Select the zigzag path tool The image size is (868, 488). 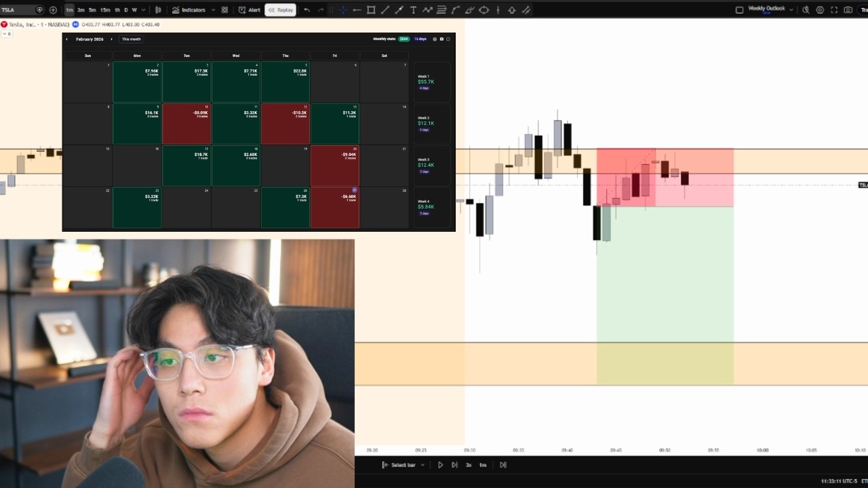pos(427,10)
